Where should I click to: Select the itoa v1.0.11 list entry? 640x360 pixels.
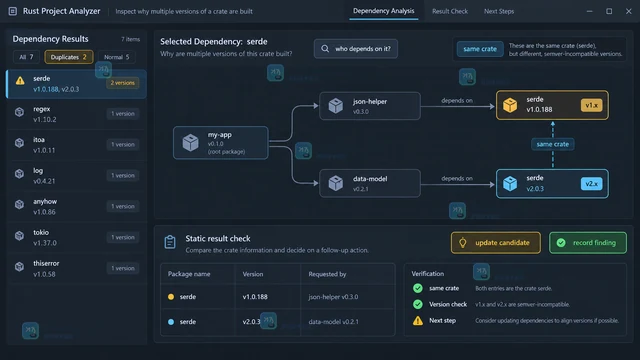click(76, 145)
